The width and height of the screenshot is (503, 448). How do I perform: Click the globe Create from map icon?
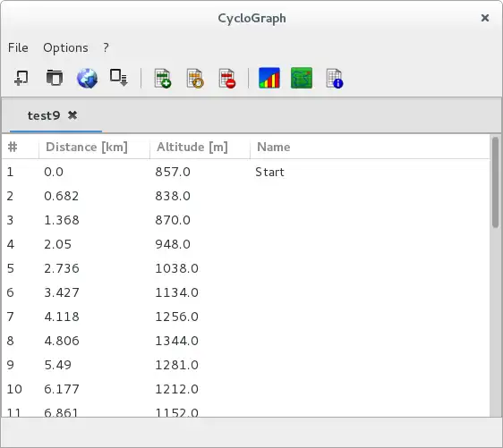tap(87, 78)
